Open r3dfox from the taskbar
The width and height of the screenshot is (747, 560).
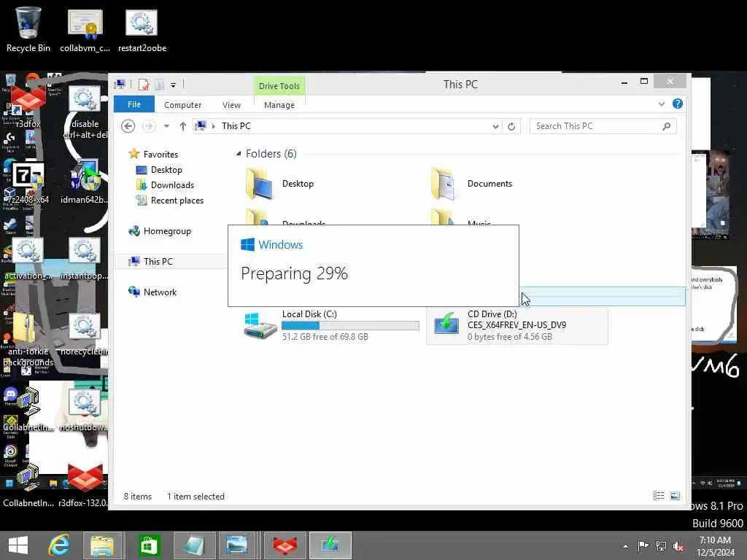coord(285,545)
